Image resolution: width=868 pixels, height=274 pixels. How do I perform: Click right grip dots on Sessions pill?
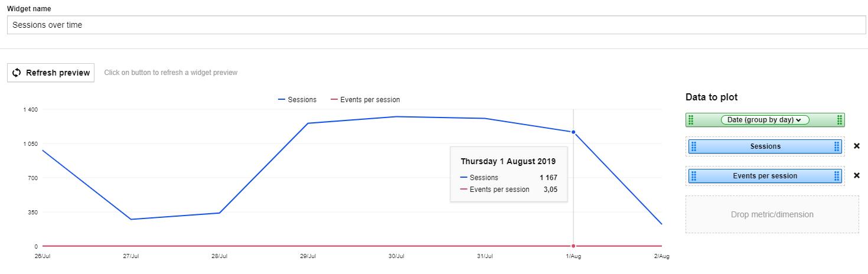pos(836,146)
